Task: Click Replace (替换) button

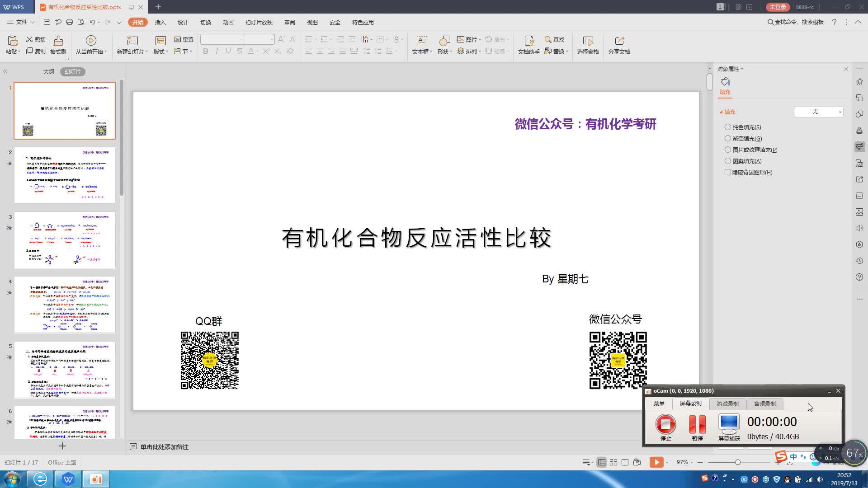Action: click(556, 51)
